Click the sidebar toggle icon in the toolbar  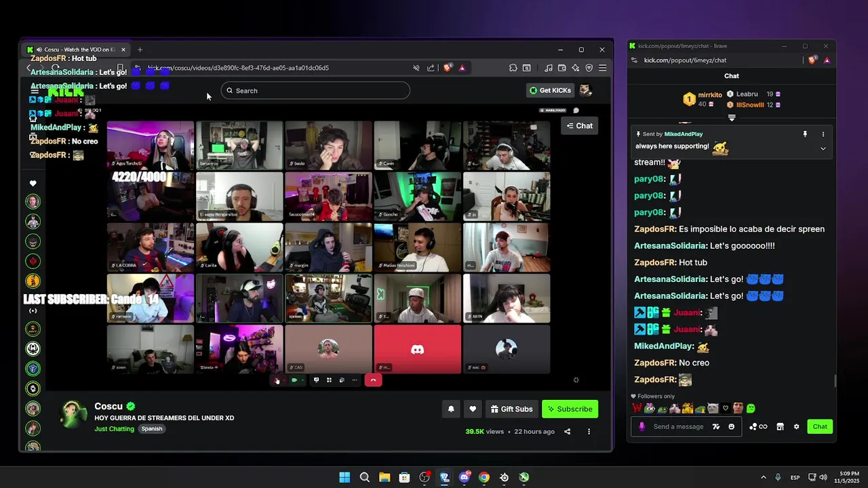(527, 68)
